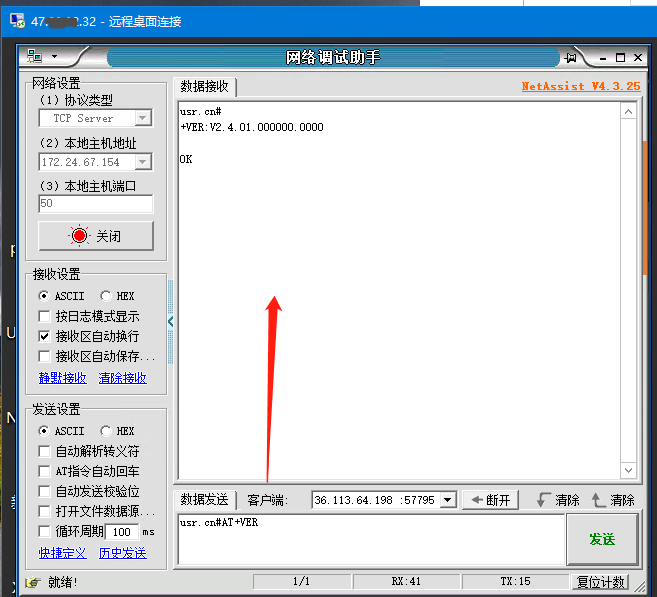Expand arrow next to the NetAssist menu icon
Screen dimensions: 657x597
54,57
